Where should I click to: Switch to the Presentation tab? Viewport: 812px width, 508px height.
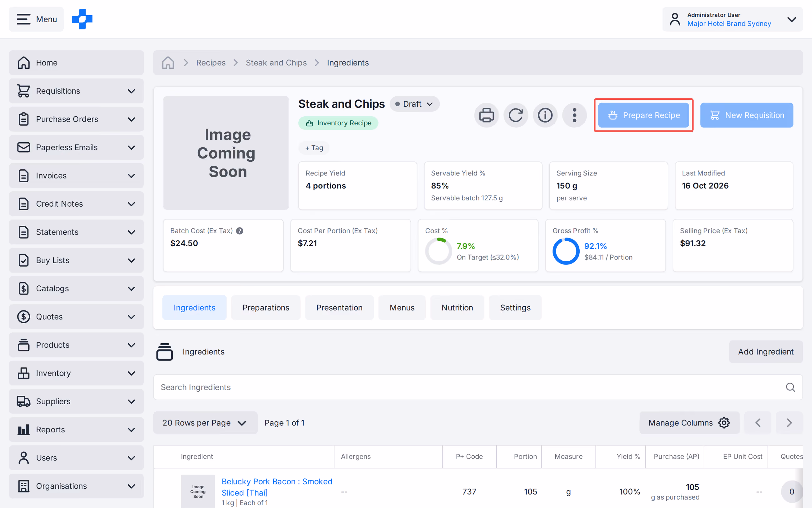339,308
